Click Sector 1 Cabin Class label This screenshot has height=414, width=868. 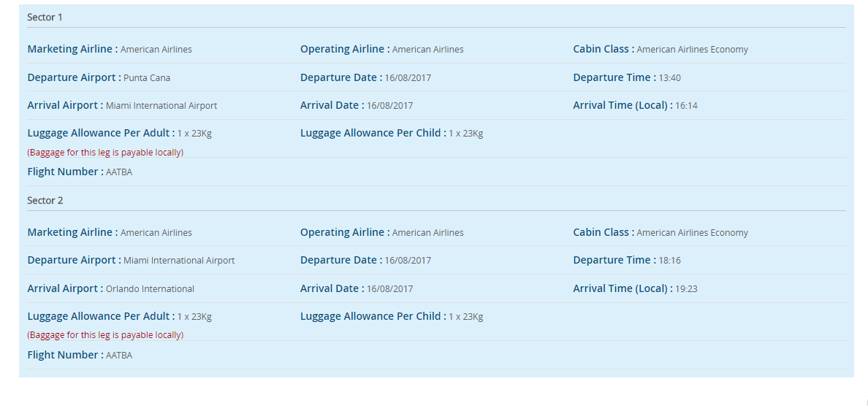pyautogui.click(x=603, y=49)
